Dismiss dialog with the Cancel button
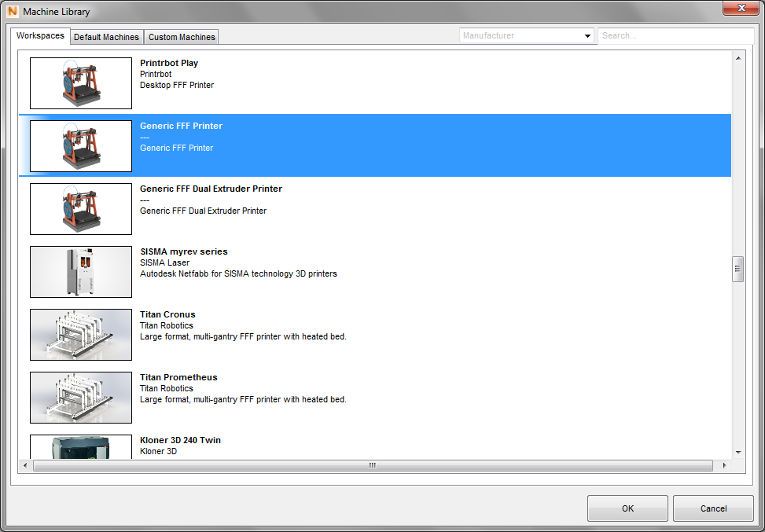This screenshot has width=765, height=532. point(713,508)
